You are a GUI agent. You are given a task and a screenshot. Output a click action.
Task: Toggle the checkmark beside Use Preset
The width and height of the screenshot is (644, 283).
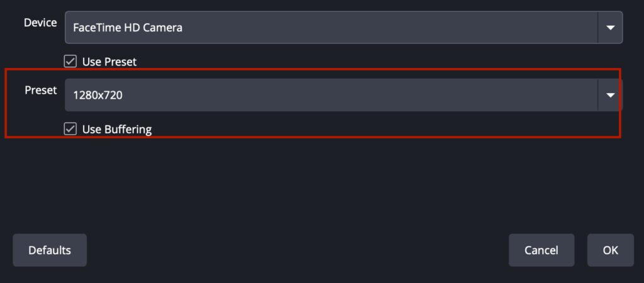70,62
